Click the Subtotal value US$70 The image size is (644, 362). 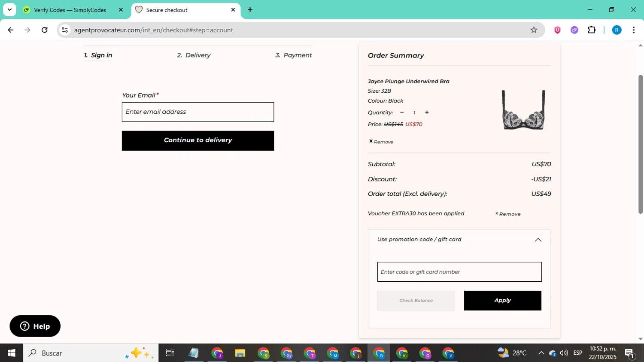pos(541,164)
